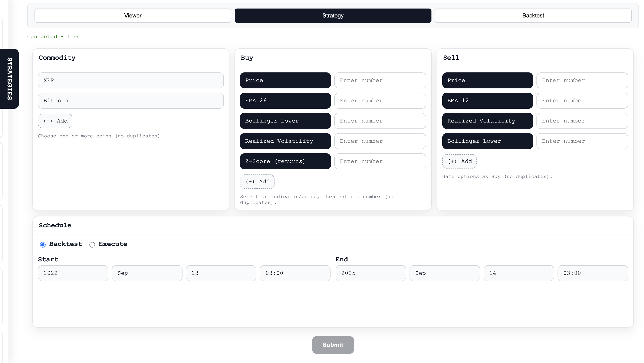Viewport: 644px width, 363px height.
Task: Switch to the Backtest tab
Action: pos(533,16)
